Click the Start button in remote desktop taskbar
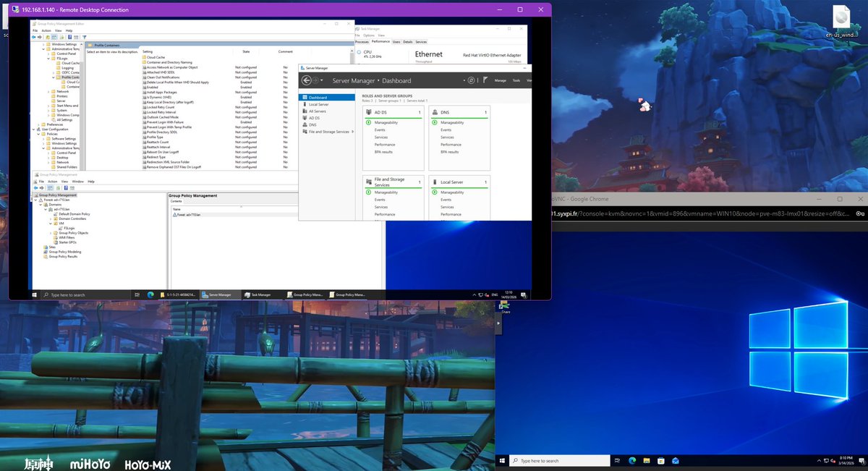Screen dimensions: 868x471 click(x=34, y=294)
